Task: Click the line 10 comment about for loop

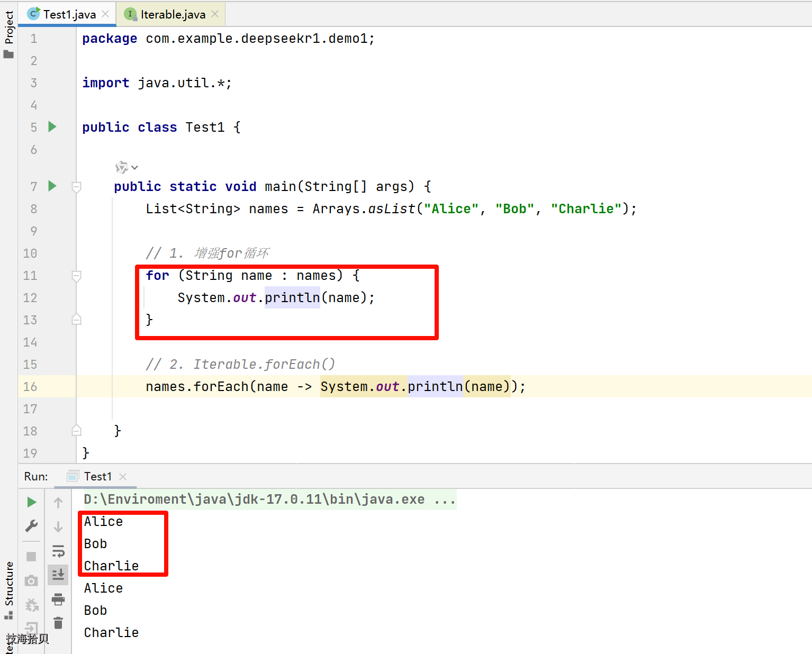Action: pos(207,253)
